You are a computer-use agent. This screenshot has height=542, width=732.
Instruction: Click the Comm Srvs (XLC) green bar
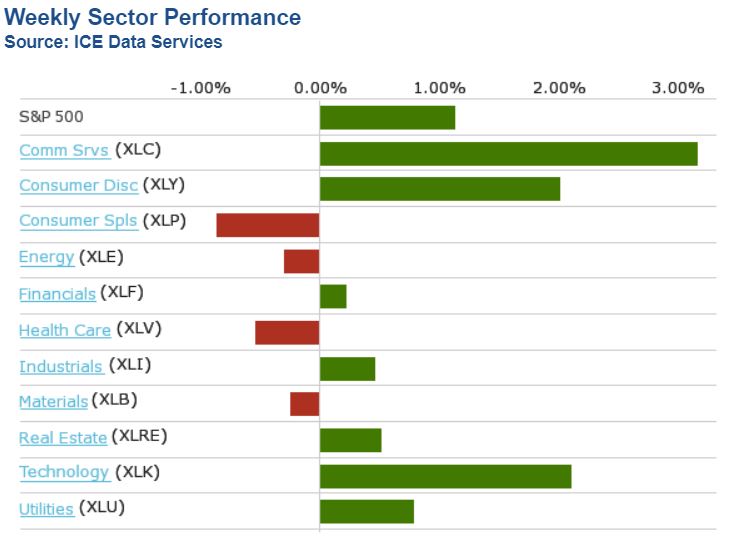(x=508, y=153)
